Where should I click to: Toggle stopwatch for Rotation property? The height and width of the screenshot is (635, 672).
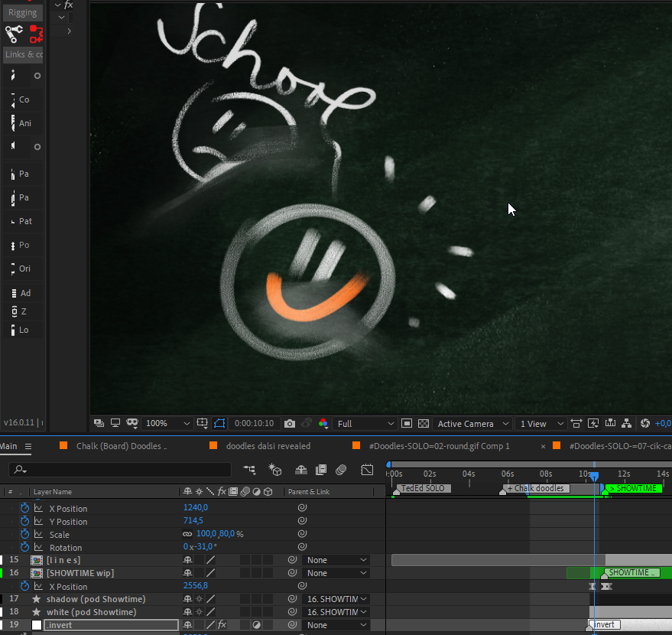pos(25,547)
